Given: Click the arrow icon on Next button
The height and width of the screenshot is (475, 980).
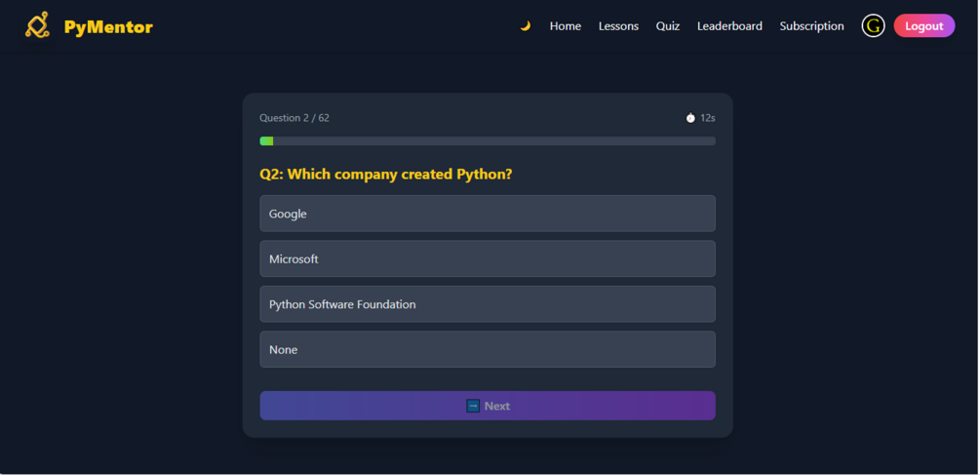Looking at the screenshot, I should coord(473,406).
